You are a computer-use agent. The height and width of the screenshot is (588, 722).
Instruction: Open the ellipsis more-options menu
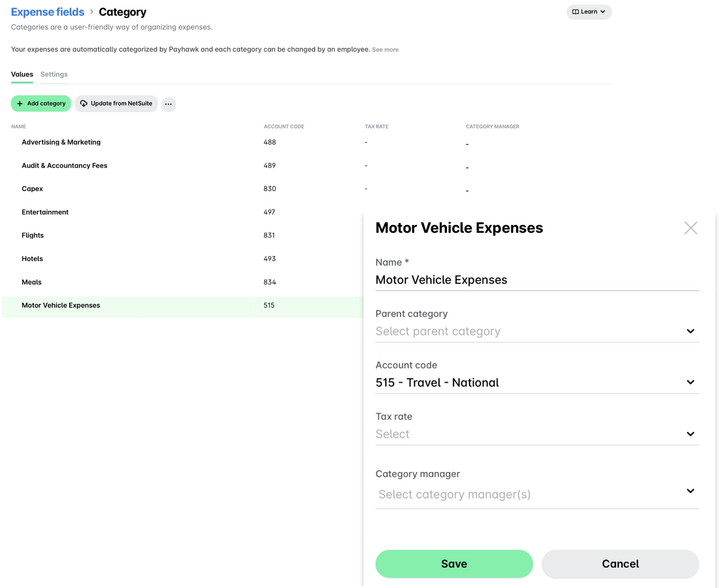pyautogui.click(x=168, y=104)
